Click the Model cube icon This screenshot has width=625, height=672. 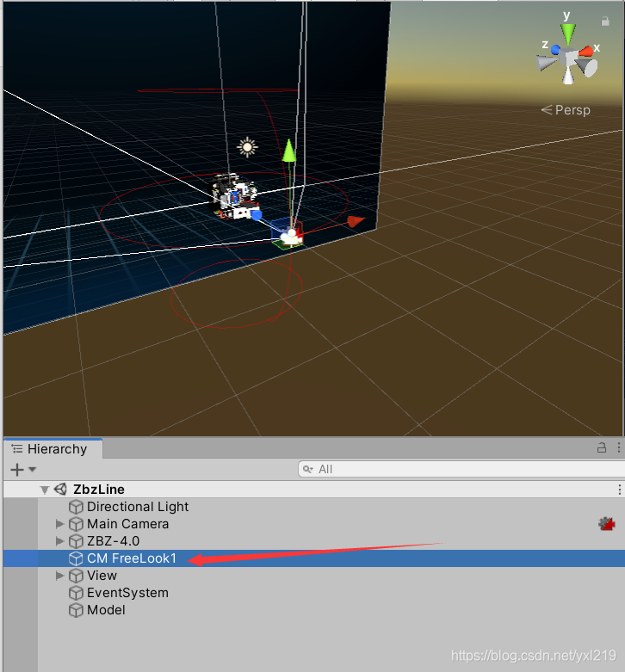76,610
